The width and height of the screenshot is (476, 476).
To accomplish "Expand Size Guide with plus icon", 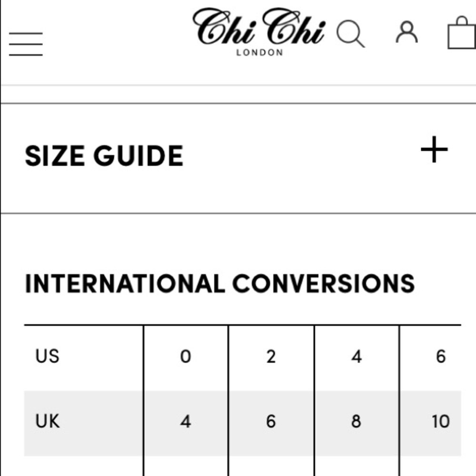I will pyautogui.click(x=434, y=149).
